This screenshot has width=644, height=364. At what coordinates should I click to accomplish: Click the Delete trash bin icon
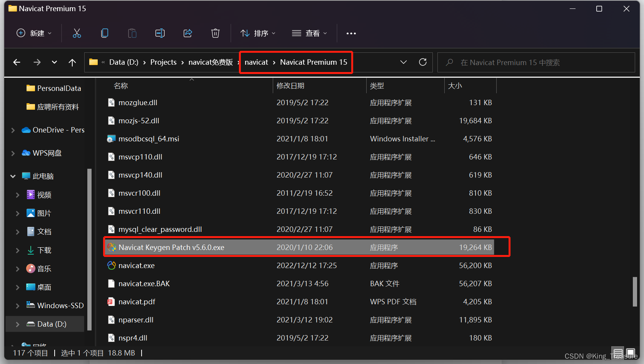tap(215, 33)
